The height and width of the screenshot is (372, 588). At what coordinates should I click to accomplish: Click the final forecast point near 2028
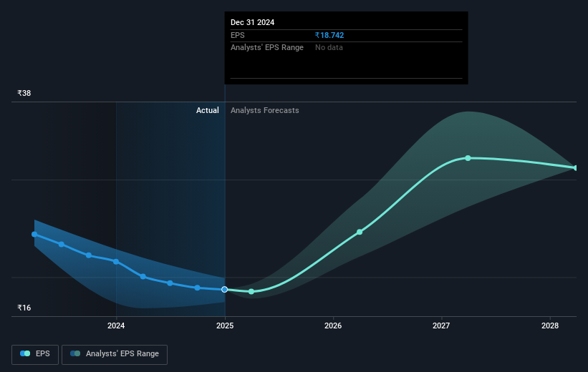point(576,168)
